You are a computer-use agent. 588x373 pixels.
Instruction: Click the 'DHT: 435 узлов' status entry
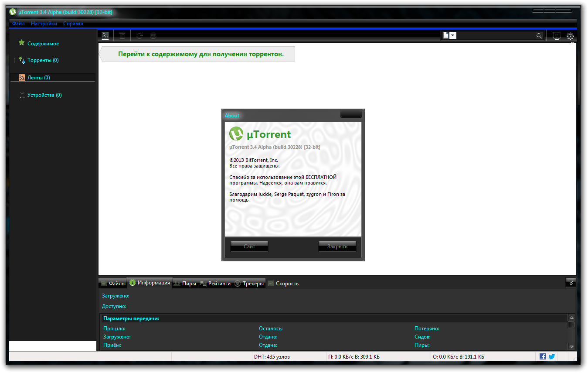point(272,357)
